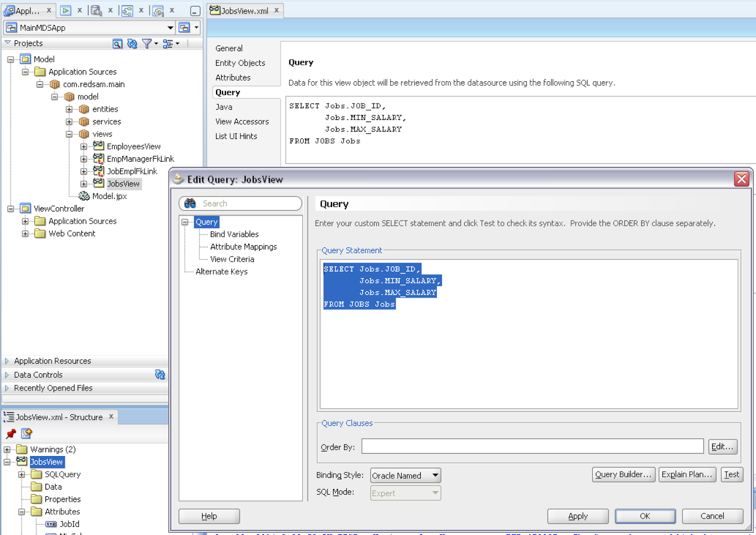Expand Warnings (2) in Structure panel
The image size is (756, 535).
click(7, 449)
